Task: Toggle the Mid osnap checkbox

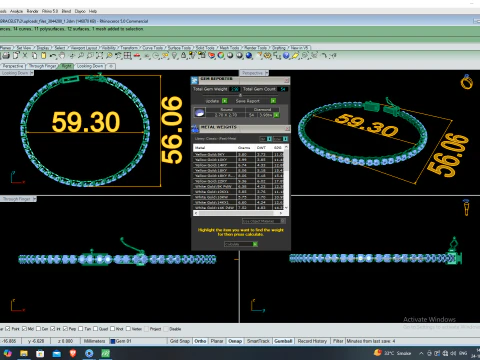Action: [x=24, y=329]
